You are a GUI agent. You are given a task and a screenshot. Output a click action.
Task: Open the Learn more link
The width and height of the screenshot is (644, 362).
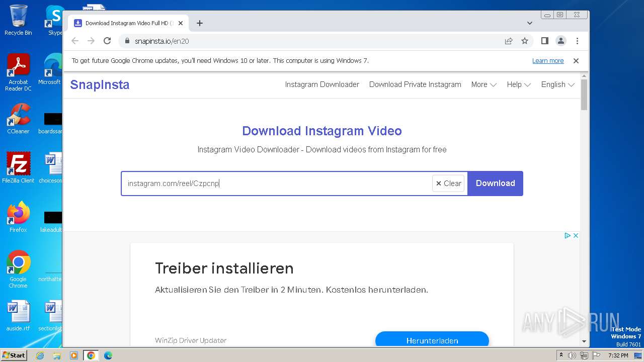pos(548,61)
